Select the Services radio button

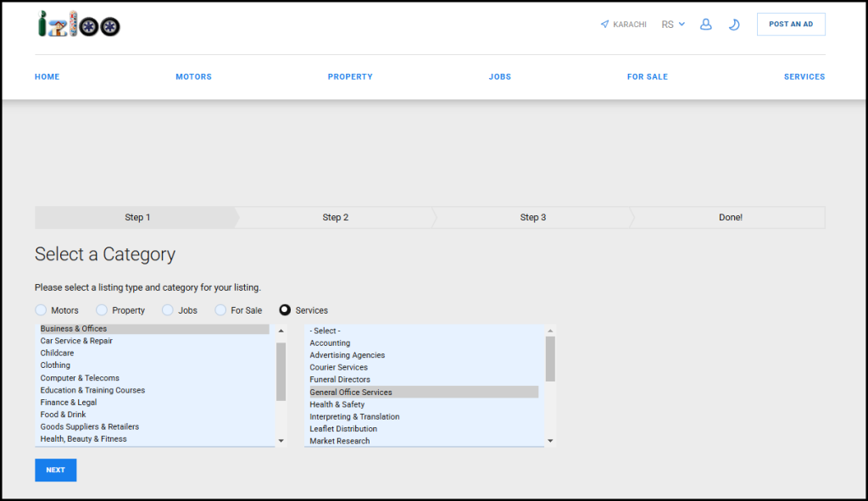click(x=286, y=310)
